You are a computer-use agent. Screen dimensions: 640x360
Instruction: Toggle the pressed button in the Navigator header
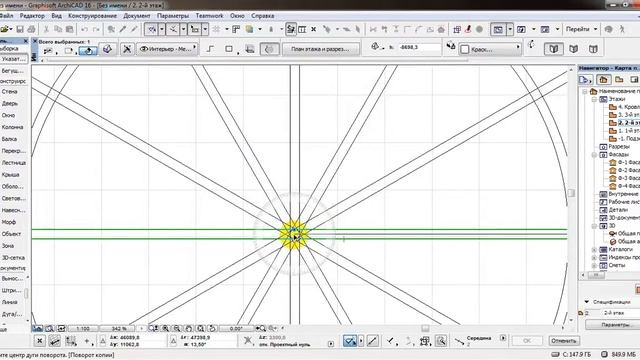603,80
